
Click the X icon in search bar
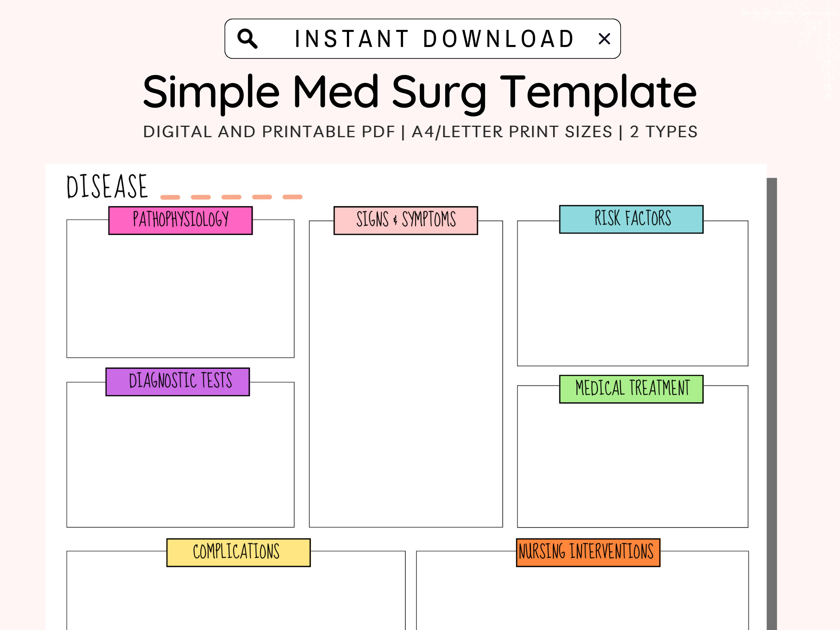coord(604,39)
